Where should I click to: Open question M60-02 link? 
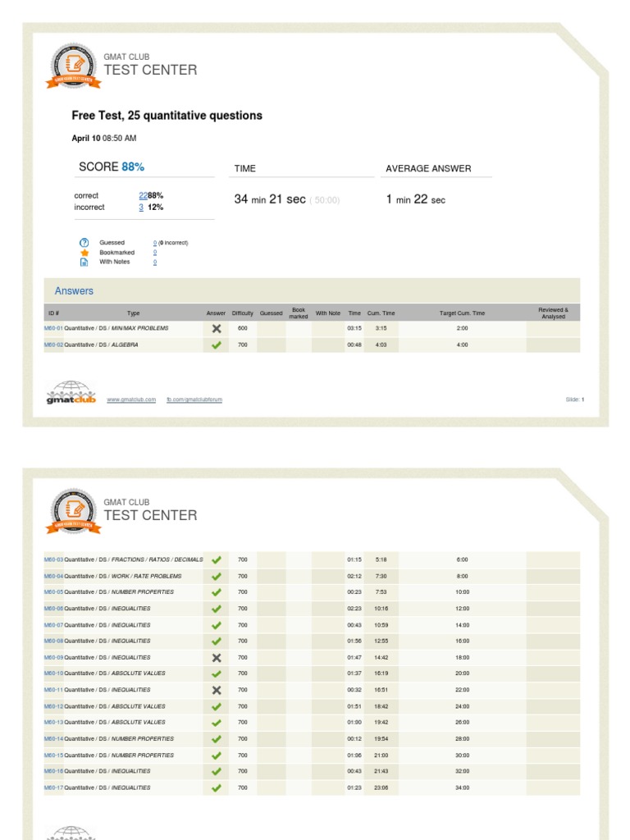pyautogui.click(x=53, y=345)
